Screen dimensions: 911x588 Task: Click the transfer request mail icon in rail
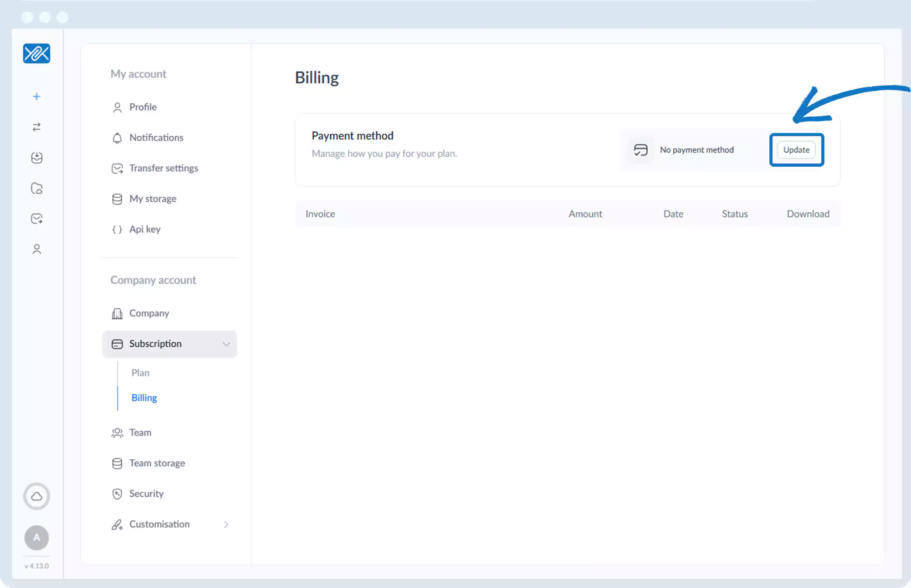[x=37, y=219]
